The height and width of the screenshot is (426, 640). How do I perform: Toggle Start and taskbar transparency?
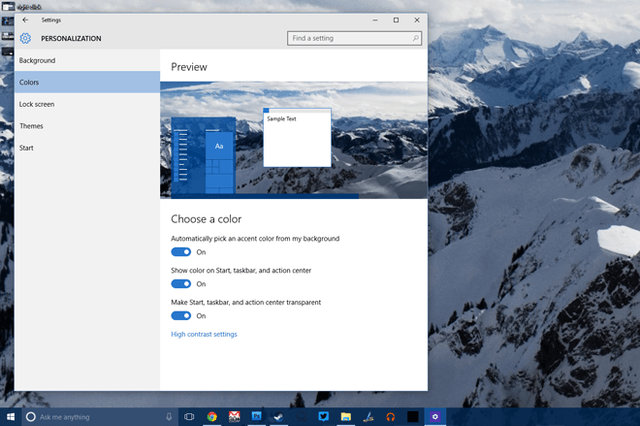tap(181, 315)
